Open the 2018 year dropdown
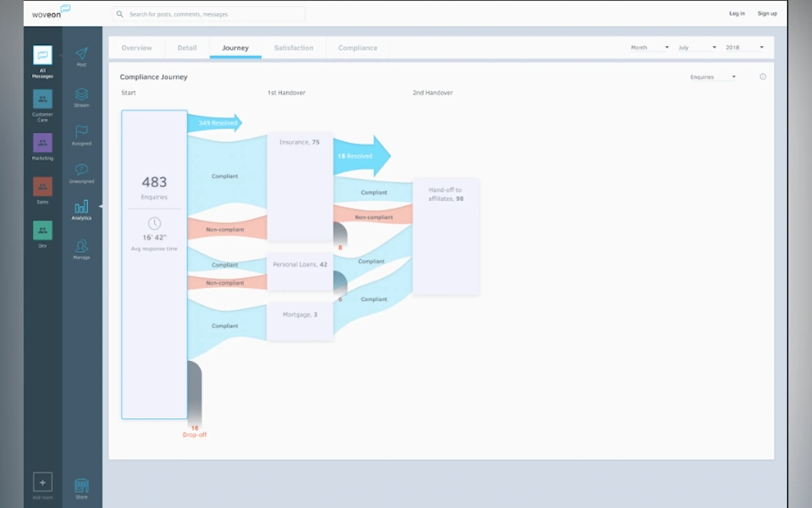The width and height of the screenshot is (812, 508). pos(744,48)
